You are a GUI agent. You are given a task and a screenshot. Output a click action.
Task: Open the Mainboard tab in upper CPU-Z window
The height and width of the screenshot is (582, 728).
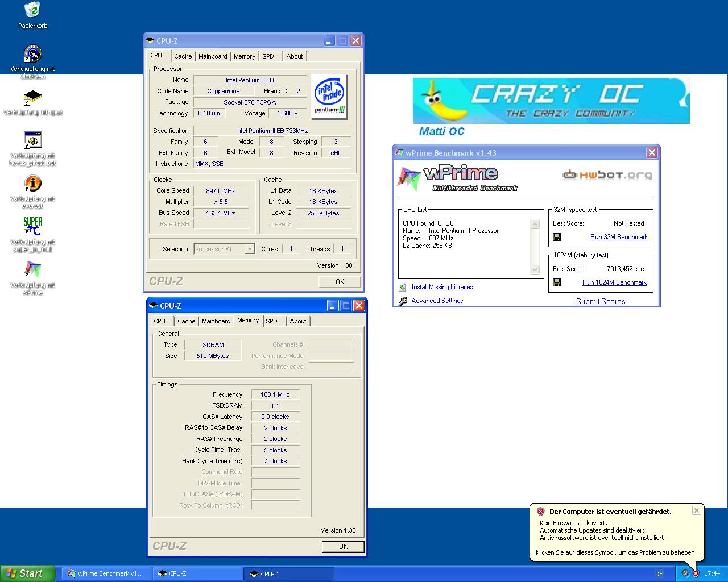coord(213,56)
